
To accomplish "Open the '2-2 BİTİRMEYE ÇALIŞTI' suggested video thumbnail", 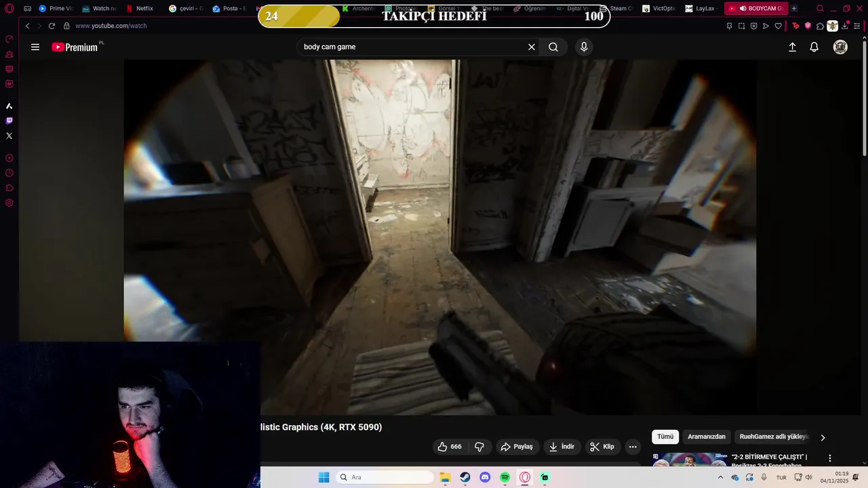I will pos(689,460).
